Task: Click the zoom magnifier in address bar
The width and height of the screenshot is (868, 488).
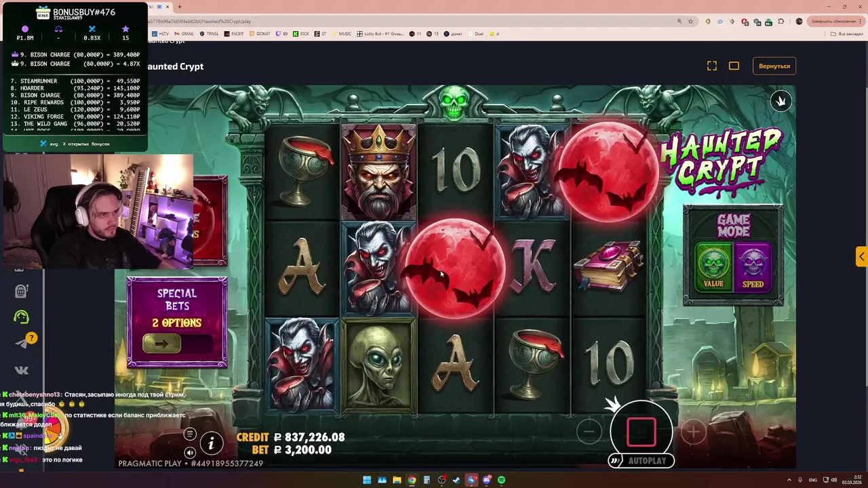Action: [x=679, y=21]
